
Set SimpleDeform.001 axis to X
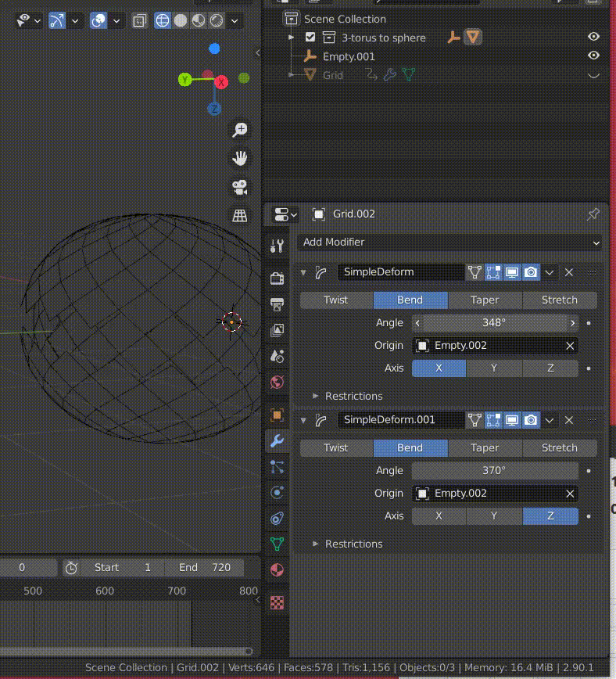coord(439,516)
